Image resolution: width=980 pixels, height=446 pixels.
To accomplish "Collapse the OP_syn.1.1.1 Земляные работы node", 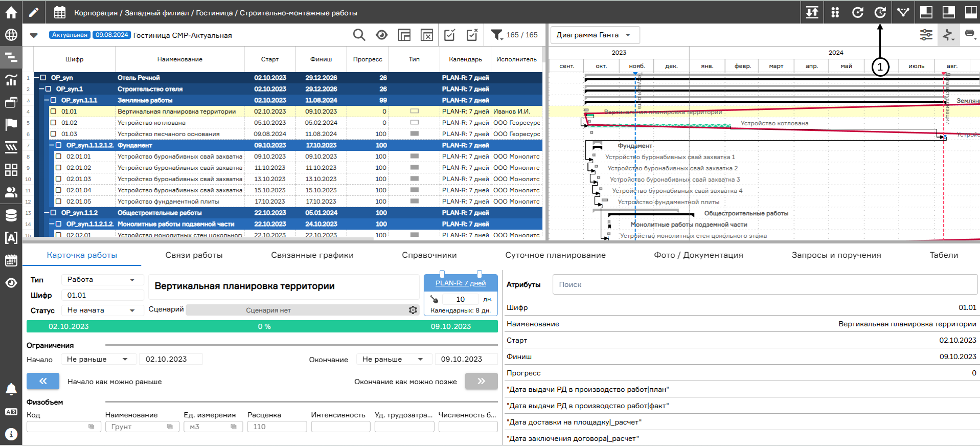I will pos(47,100).
